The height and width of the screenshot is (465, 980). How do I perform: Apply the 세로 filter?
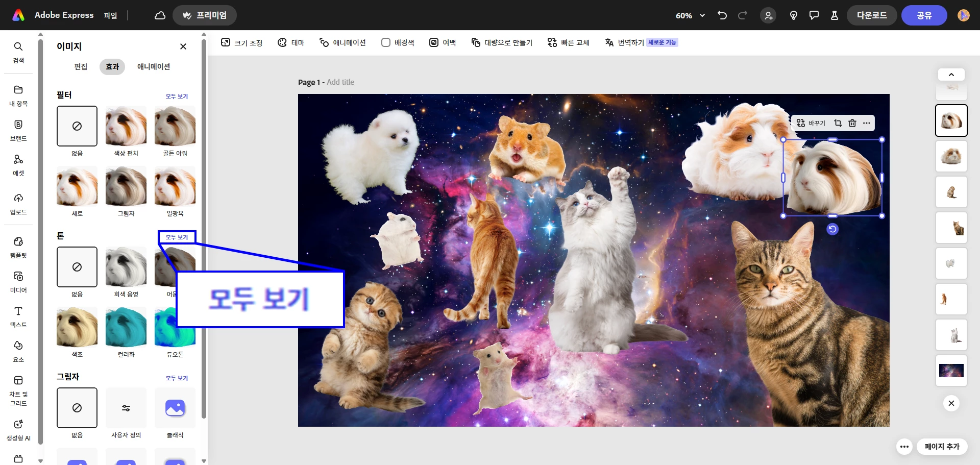click(77, 186)
